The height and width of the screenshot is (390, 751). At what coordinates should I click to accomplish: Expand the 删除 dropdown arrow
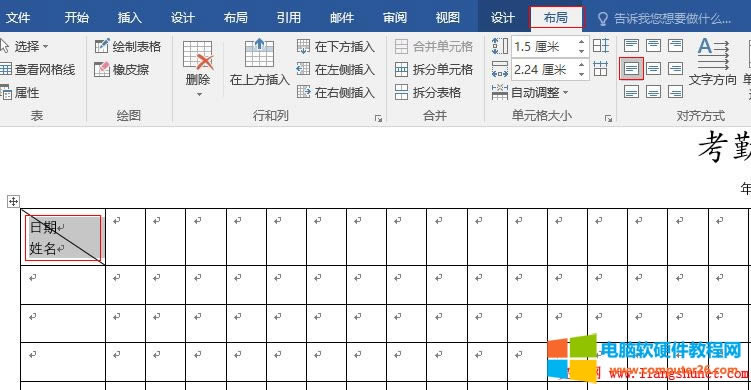coord(199,94)
